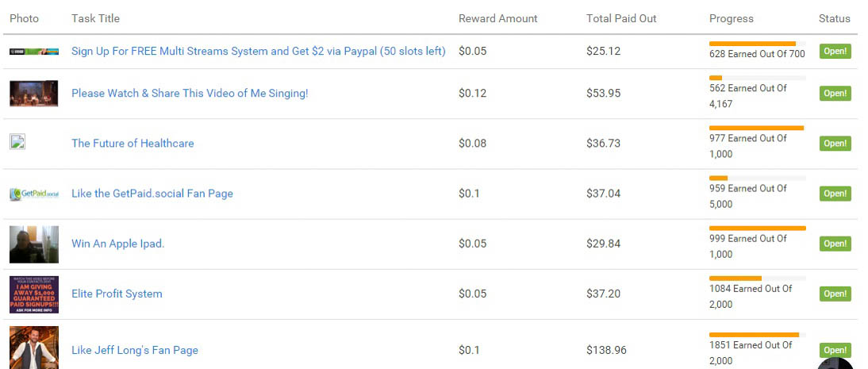This screenshot has width=868, height=369.
Task: Open Like the GetPaid.social Fan Page task
Action: tap(152, 194)
